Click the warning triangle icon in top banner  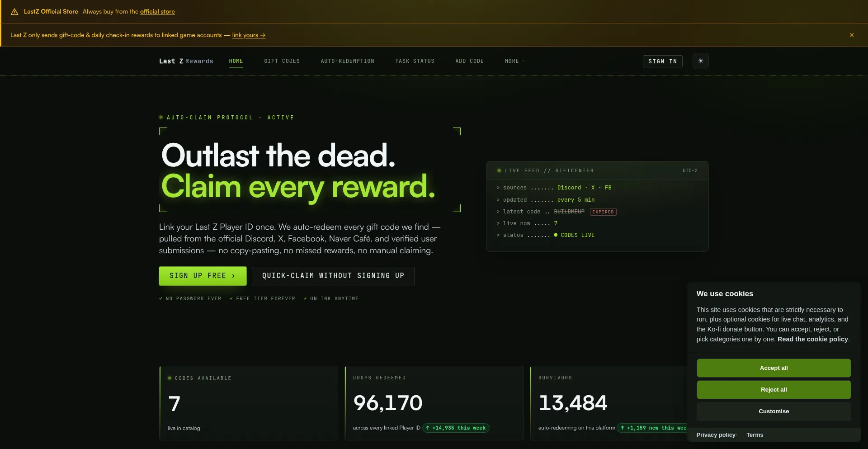(14, 12)
